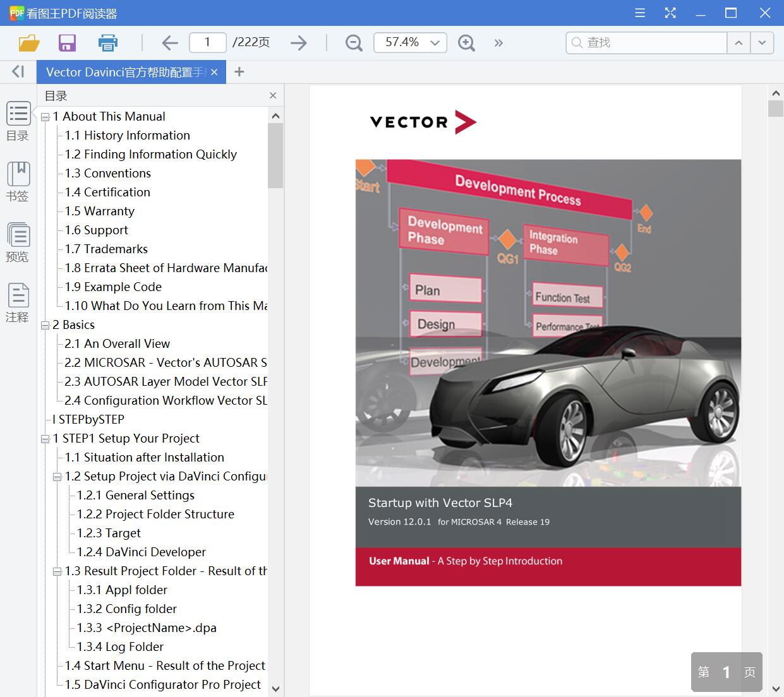The image size is (784, 697).
Task: Click the zoom out magnifier icon
Action: click(354, 43)
